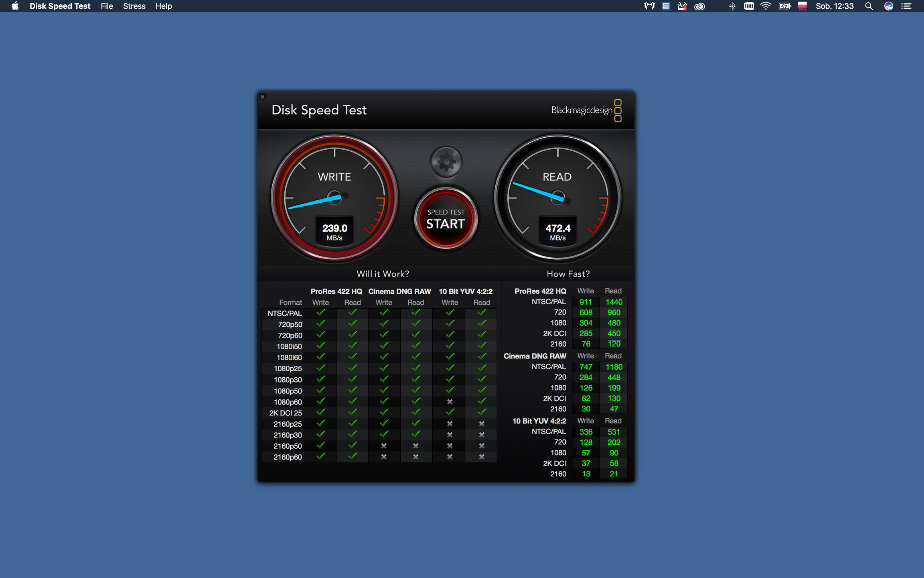This screenshot has width=924, height=578.
Task: Click 1080i60 10 Bit YUV Read check mark
Action: (482, 357)
